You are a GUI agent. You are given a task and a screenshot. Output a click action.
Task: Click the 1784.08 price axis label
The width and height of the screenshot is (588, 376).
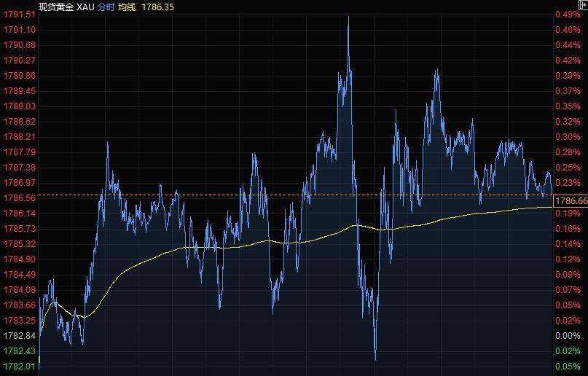[20, 290]
